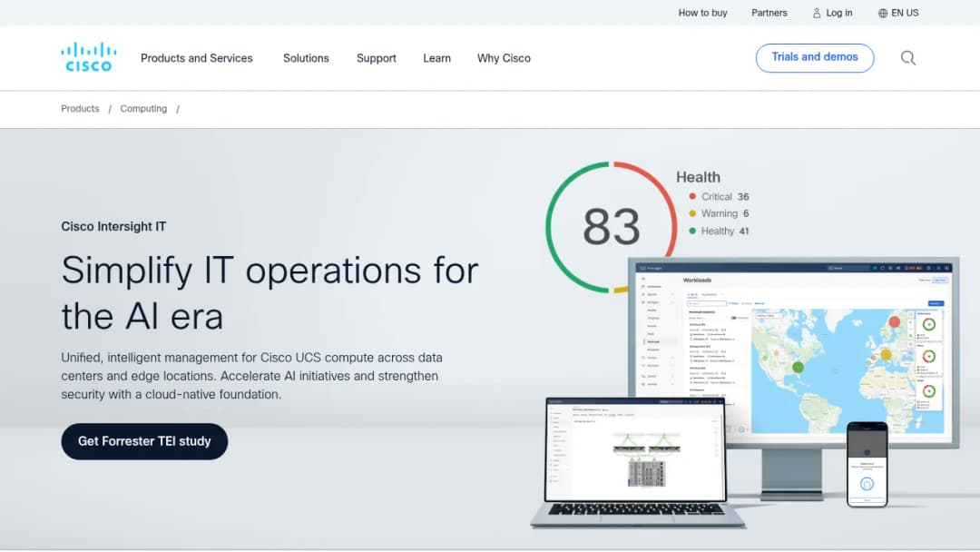Image resolution: width=980 pixels, height=552 pixels.
Task: Click the Cisco Intersight IT label
Action: coord(113,226)
